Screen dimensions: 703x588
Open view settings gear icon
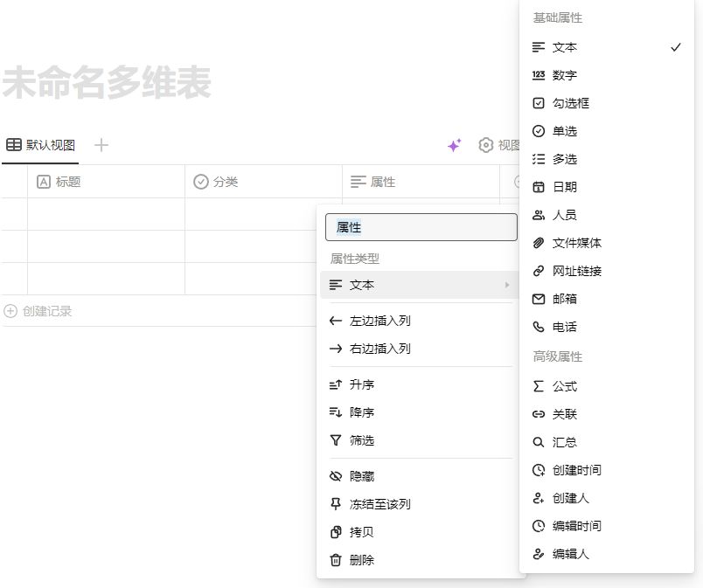coord(486,145)
